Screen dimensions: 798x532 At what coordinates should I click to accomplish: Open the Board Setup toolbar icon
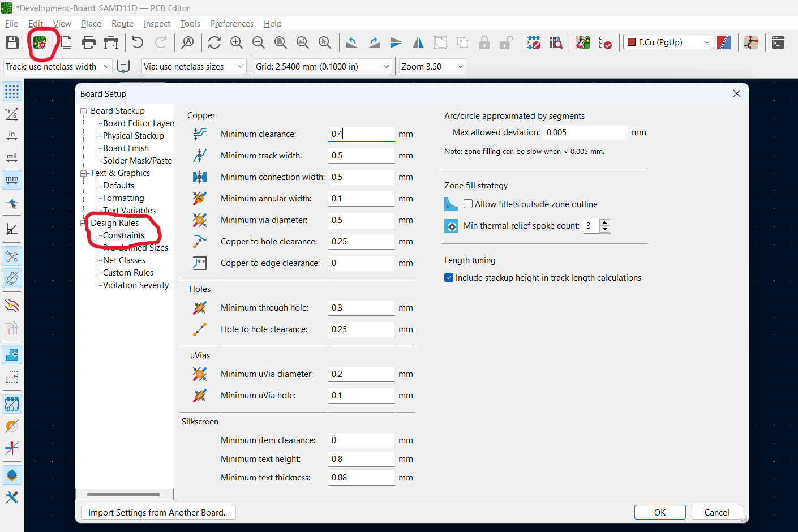click(x=40, y=42)
